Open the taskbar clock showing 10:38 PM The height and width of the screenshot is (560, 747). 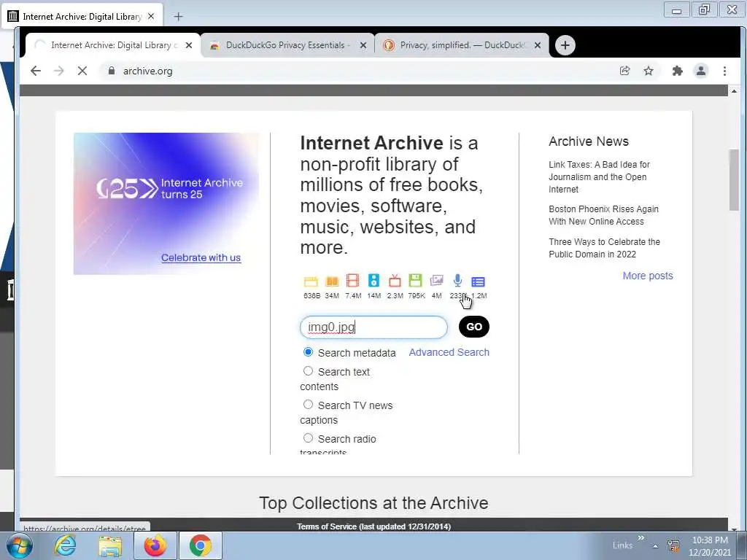(x=710, y=546)
